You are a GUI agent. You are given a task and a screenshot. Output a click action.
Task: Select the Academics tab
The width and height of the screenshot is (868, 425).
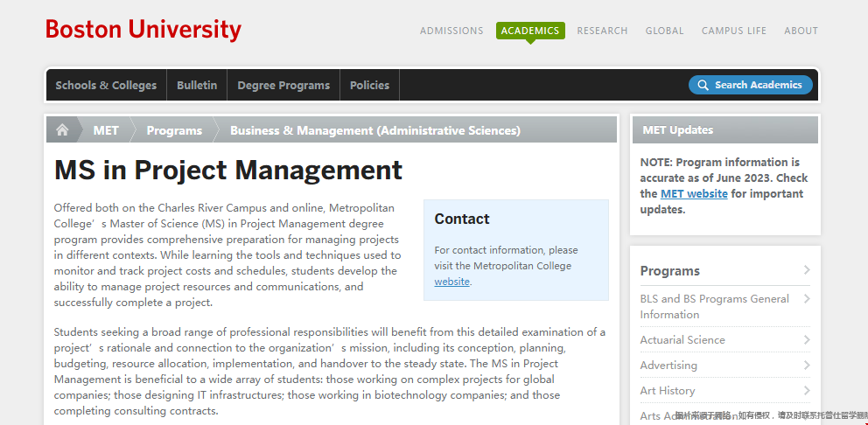(x=530, y=31)
